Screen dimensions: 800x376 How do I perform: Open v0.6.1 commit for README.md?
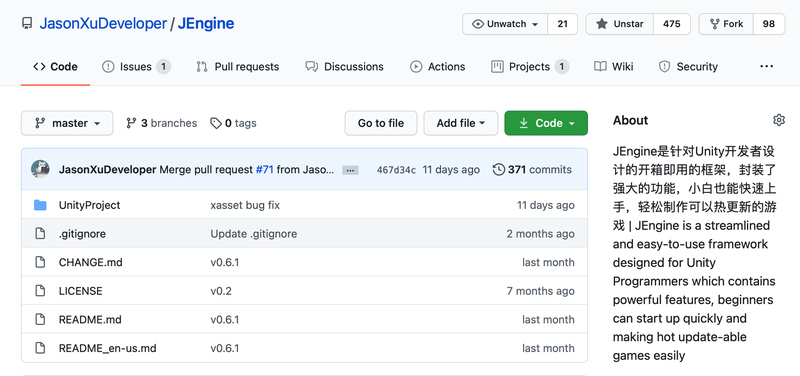pyautogui.click(x=224, y=319)
